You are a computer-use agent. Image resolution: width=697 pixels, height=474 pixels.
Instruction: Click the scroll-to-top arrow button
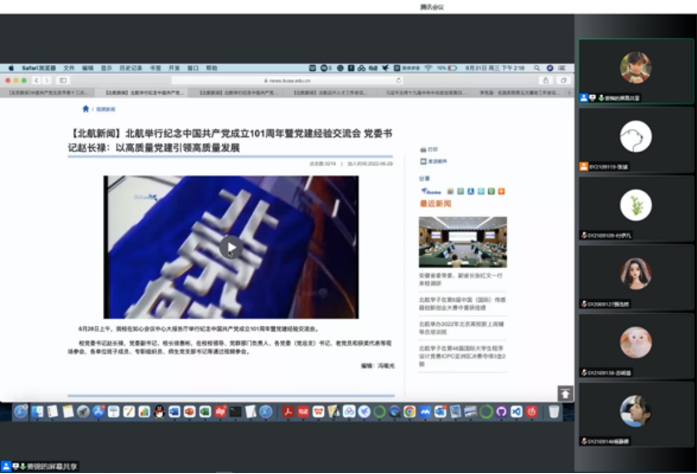565,394
